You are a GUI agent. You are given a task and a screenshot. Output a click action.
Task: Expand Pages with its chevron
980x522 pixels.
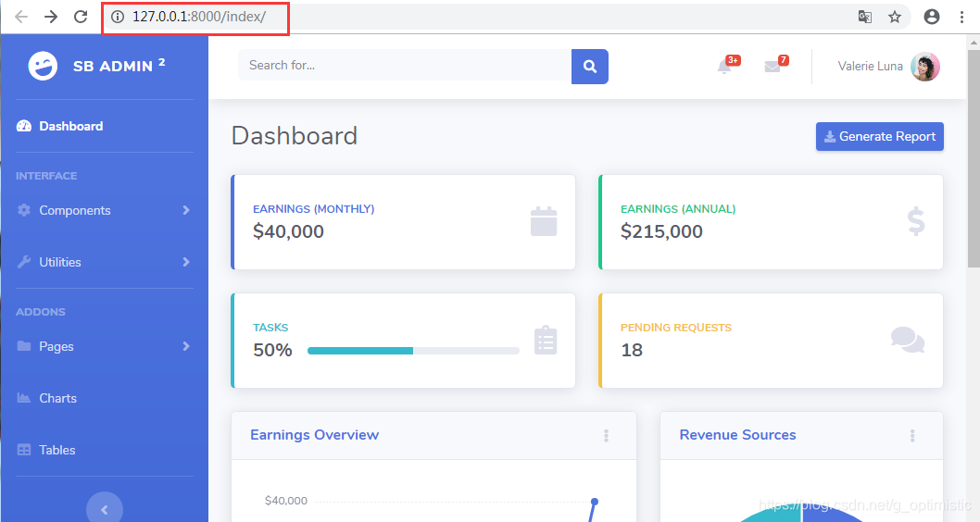(x=185, y=346)
